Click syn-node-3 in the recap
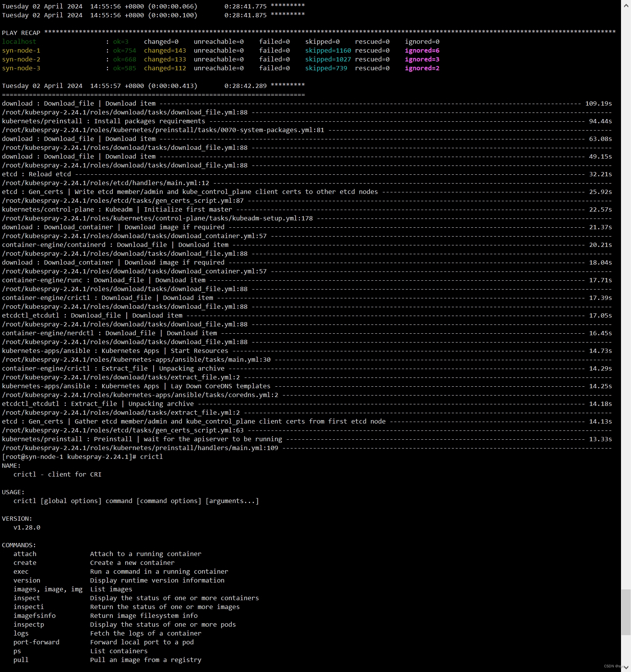This screenshot has width=631, height=672. 21,68
